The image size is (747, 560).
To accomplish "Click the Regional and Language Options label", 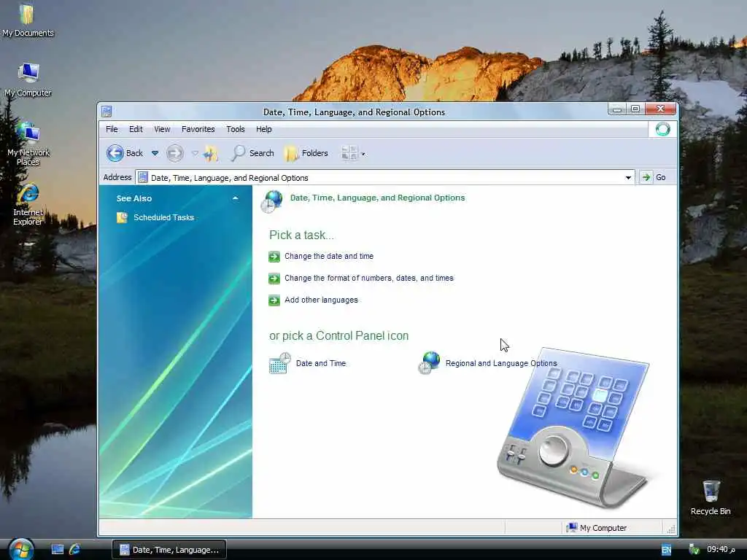I will point(501,363).
